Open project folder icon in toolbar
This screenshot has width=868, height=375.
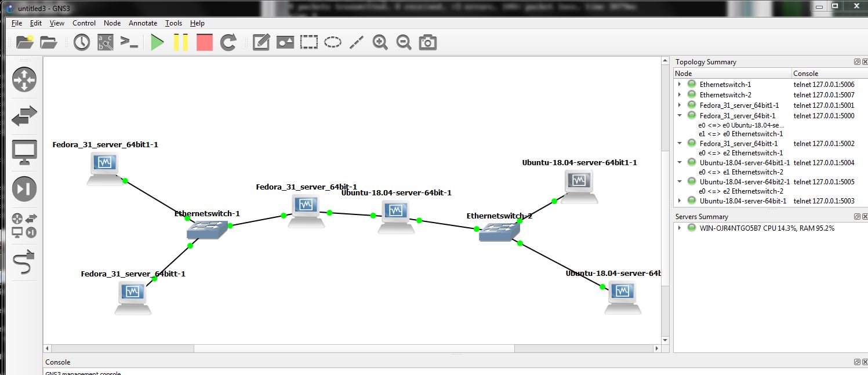(49, 42)
